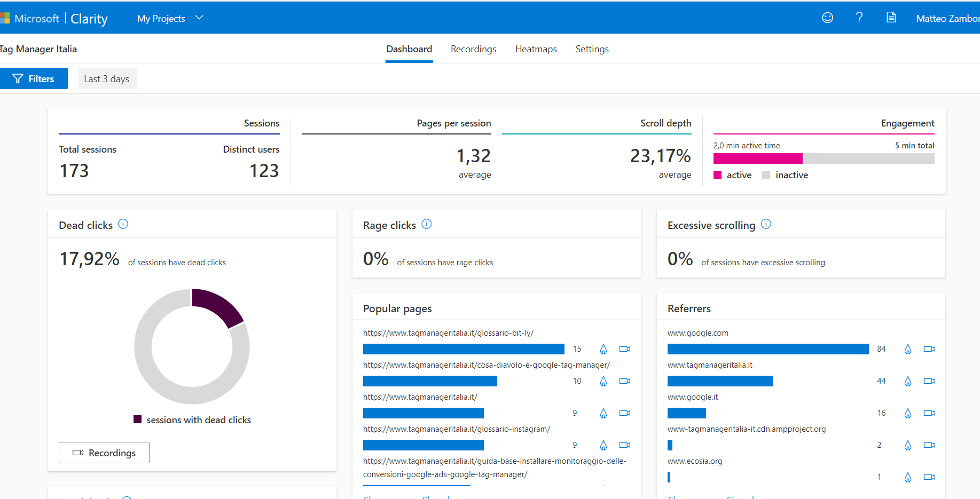Show info about Excessive scrolling
Viewport: 980px width, 499px height.
[x=766, y=224]
